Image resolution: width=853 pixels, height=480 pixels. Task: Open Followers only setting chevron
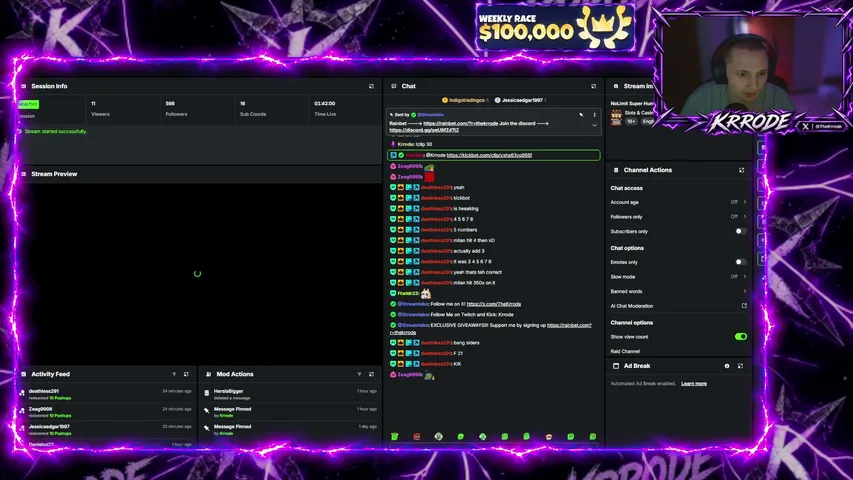pyautogui.click(x=745, y=217)
